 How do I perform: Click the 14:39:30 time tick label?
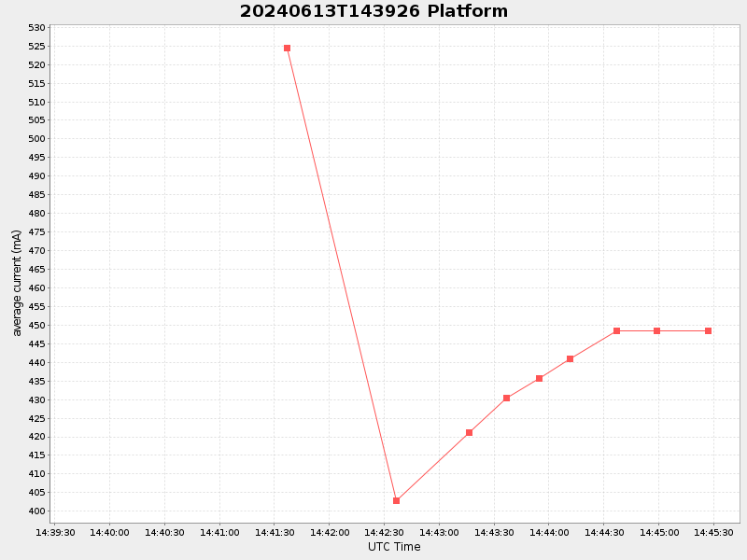coord(55,532)
